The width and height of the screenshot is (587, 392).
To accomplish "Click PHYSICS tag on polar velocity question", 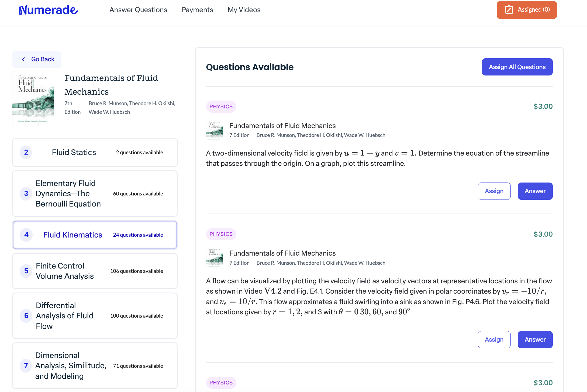I will 221,234.
